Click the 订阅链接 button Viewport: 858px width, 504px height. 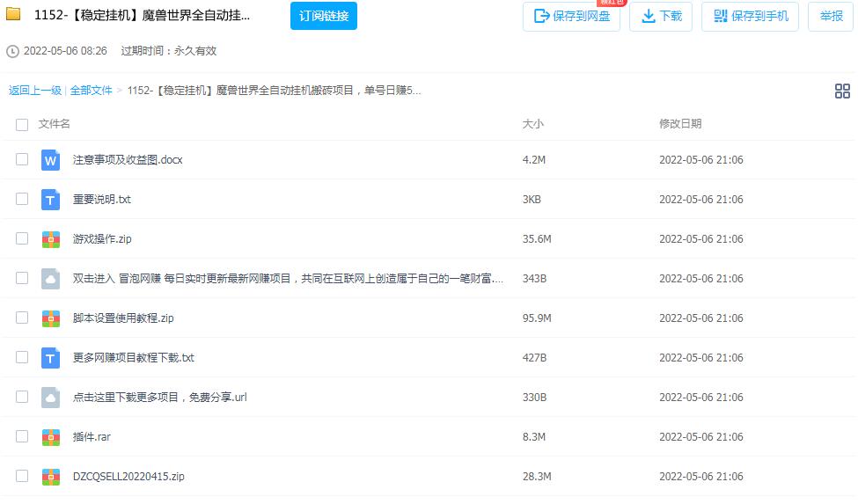[323, 16]
